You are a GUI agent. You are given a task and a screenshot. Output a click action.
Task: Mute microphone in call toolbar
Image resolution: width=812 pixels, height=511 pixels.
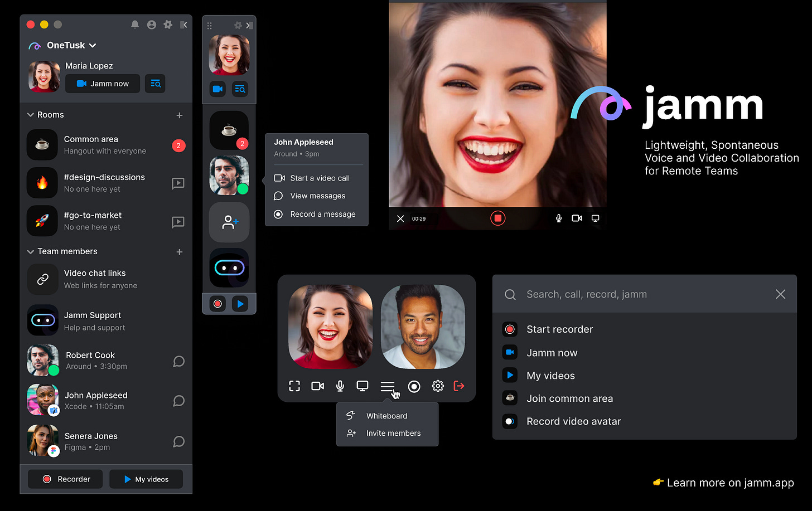point(340,386)
